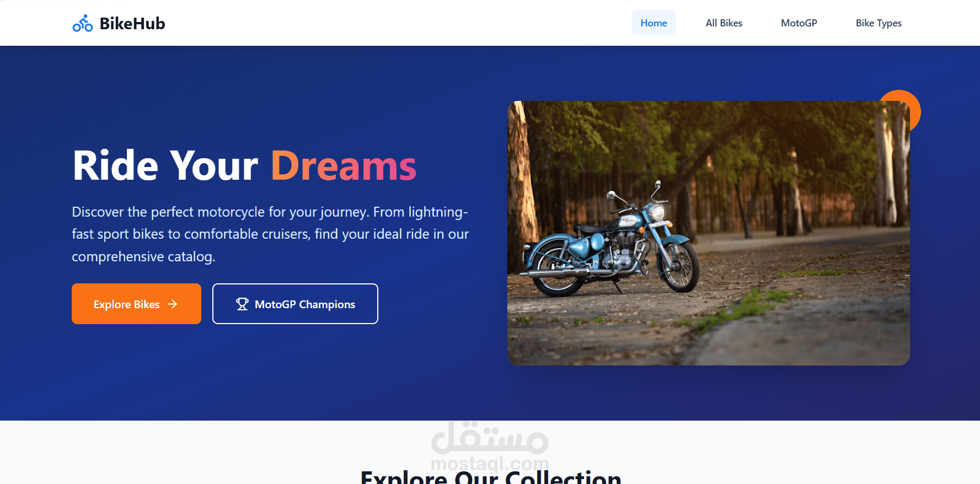Click the hero description paragraph text
The width and height of the screenshot is (980, 484).
click(x=270, y=234)
